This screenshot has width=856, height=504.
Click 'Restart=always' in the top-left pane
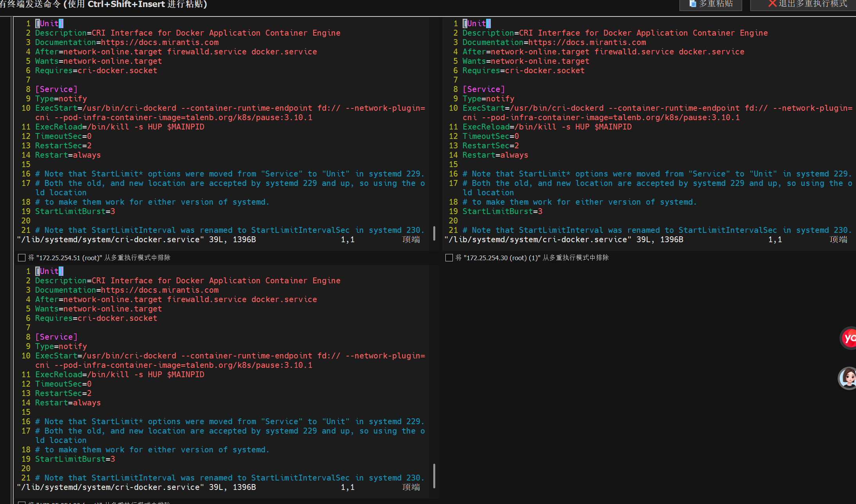[x=68, y=155]
